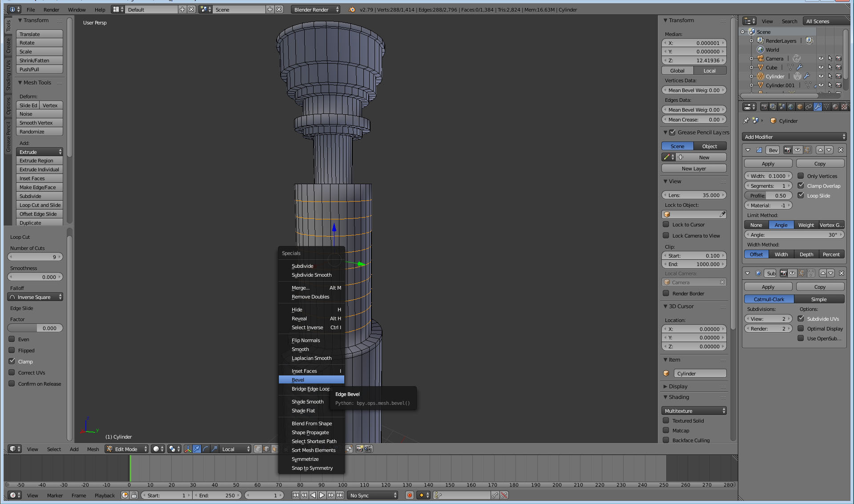Choose Flip Normals in Specials menu
This screenshot has width=854, height=504.
tap(311, 340)
